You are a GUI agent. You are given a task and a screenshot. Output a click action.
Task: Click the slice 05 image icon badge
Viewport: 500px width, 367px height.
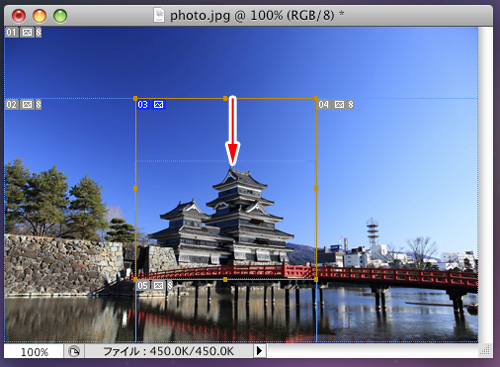tap(159, 286)
